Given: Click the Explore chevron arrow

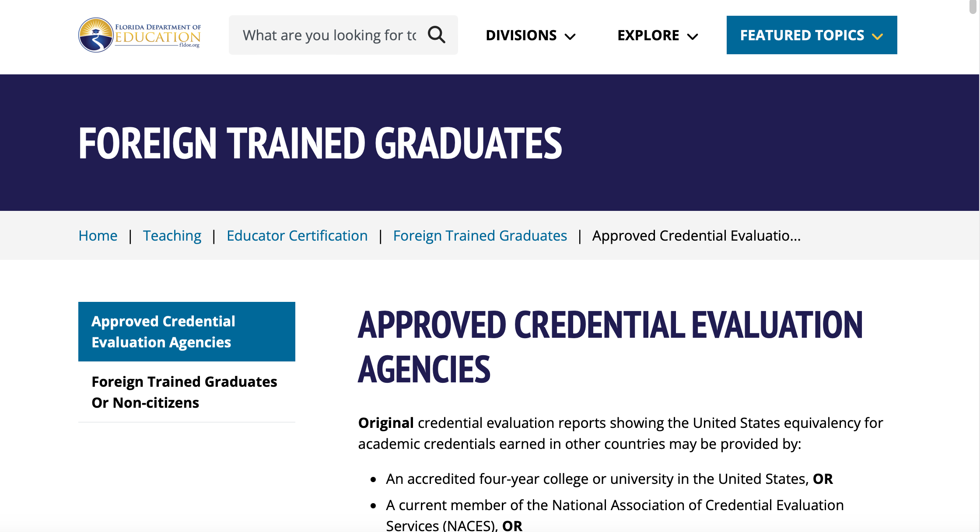Looking at the screenshot, I should coord(693,36).
